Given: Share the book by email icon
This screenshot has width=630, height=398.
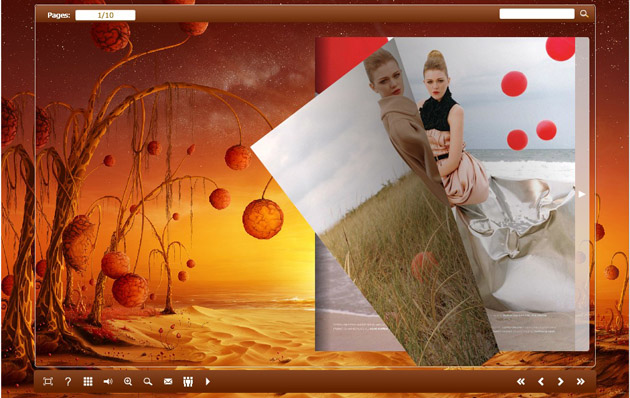Looking at the screenshot, I should [x=168, y=382].
